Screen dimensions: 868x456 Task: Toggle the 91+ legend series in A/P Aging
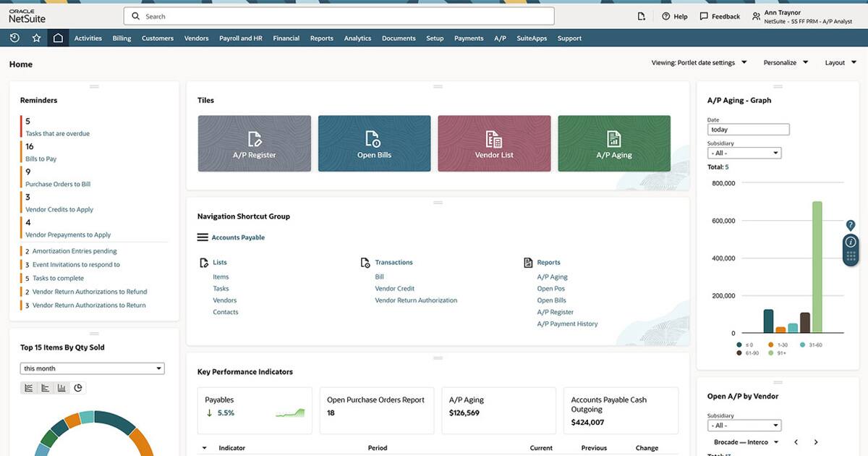(778, 353)
